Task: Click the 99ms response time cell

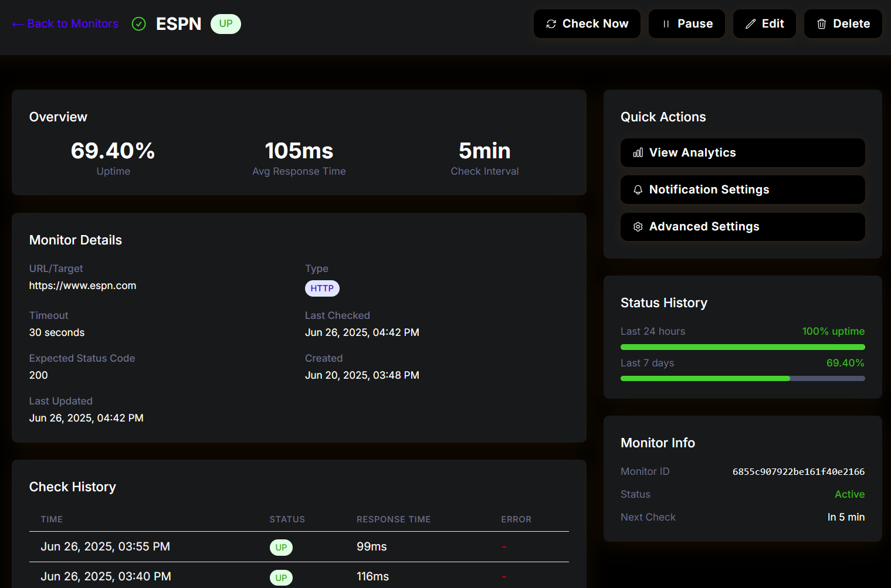Action: coord(372,547)
